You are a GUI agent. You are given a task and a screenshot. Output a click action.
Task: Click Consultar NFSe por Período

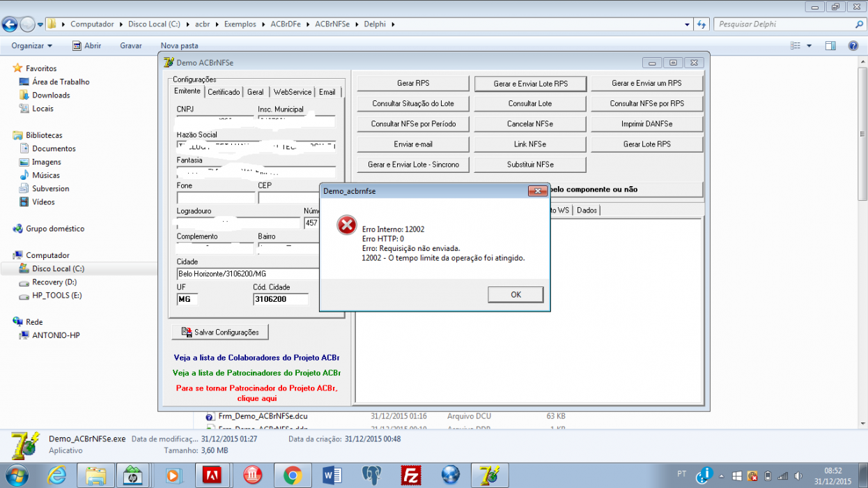413,123
